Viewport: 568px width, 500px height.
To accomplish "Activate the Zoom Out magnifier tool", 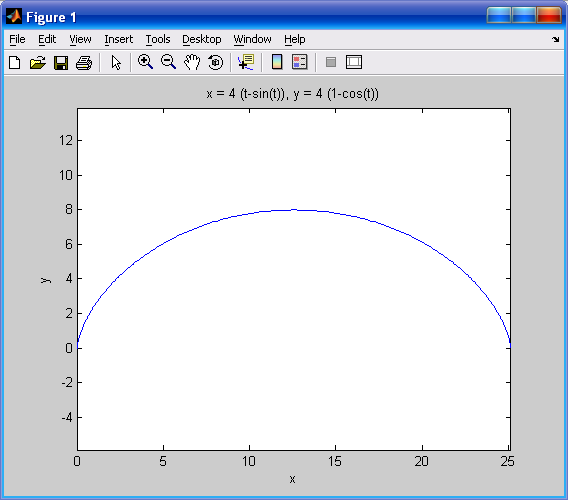I will point(168,62).
